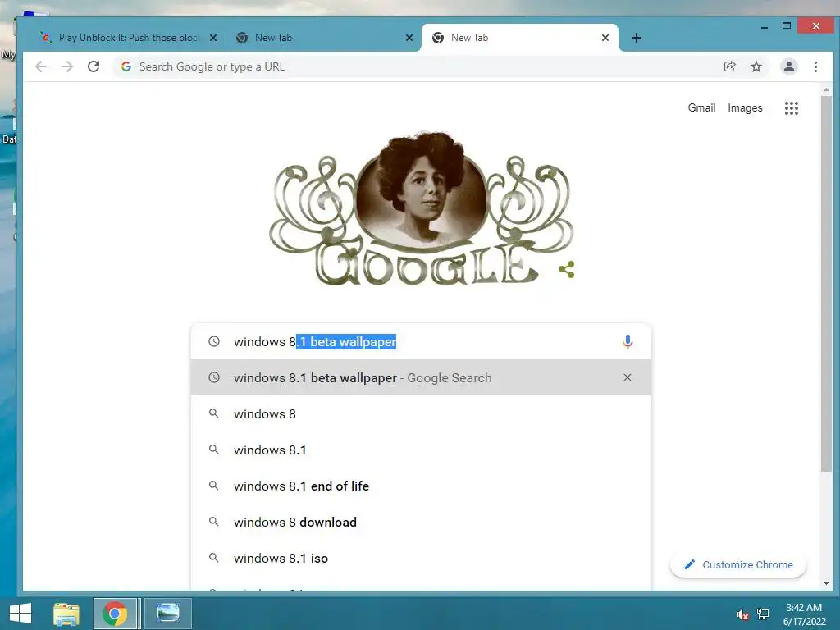
Task: Click the Customize Chrome button
Action: (x=738, y=564)
